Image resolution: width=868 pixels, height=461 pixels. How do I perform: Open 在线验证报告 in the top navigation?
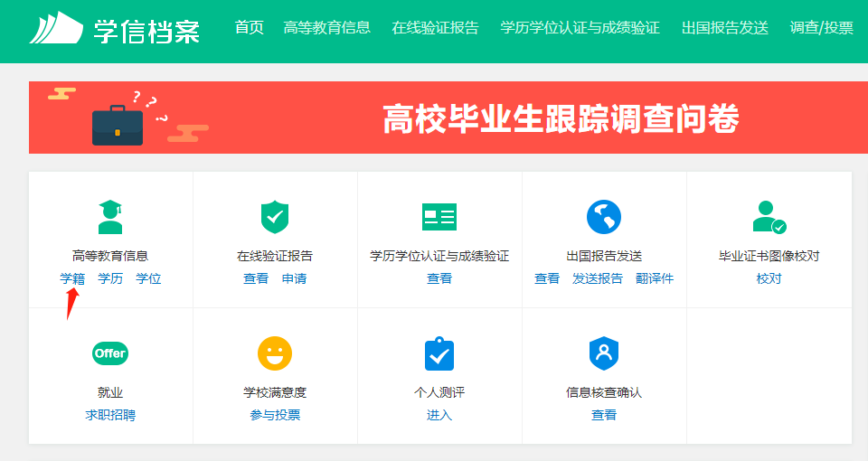coord(435,27)
